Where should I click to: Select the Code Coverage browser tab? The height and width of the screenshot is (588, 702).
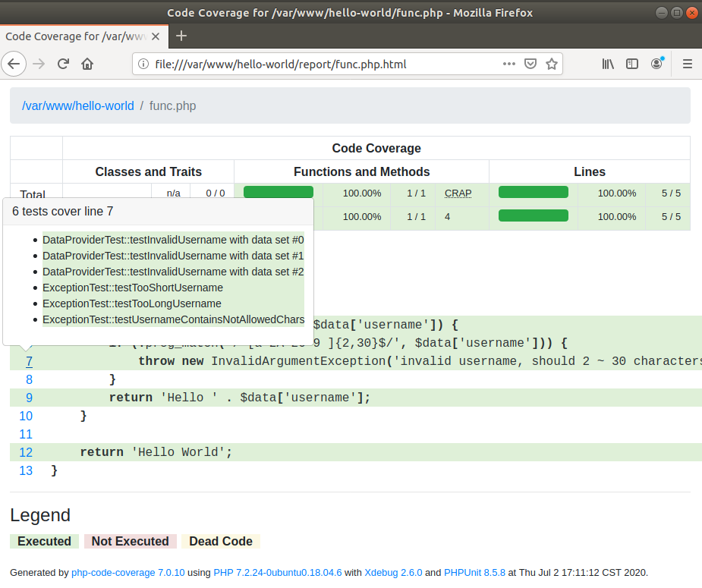pyautogui.click(x=76, y=36)
